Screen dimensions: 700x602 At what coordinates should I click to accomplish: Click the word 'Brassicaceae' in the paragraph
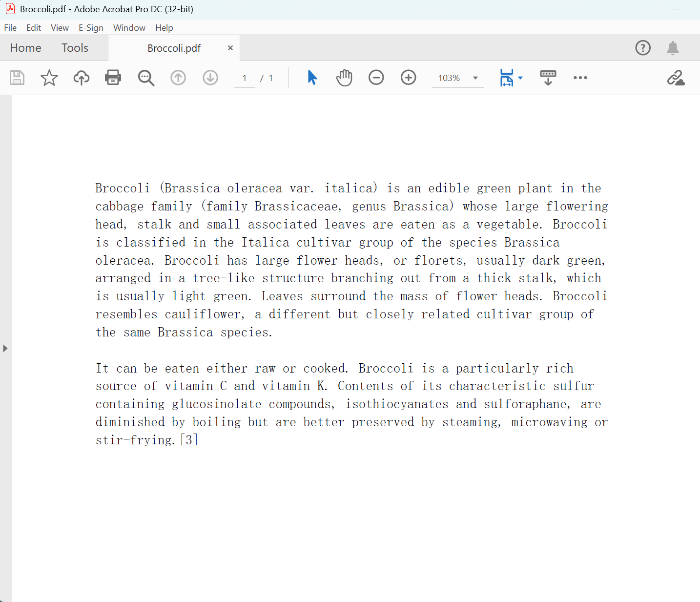296,206
